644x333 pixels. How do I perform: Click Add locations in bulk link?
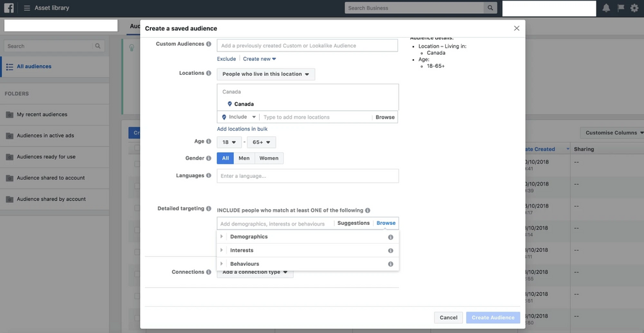pos(242,129)
